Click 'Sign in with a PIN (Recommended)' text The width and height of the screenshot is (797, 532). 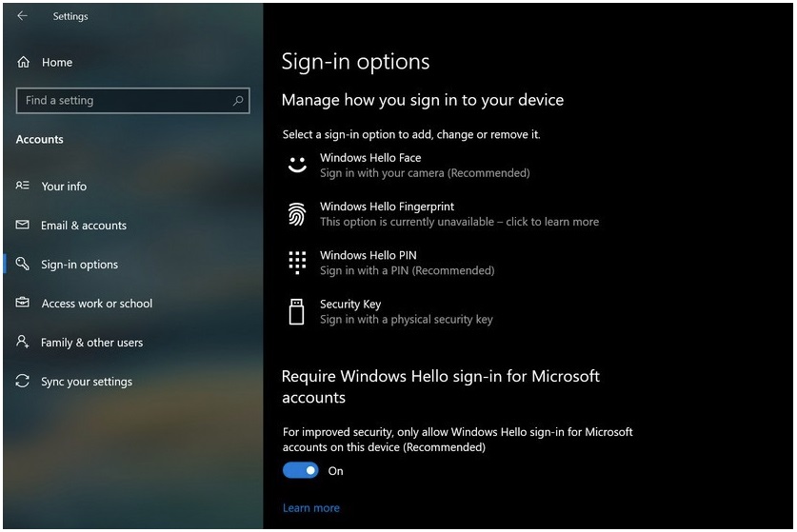coord(408,270)
